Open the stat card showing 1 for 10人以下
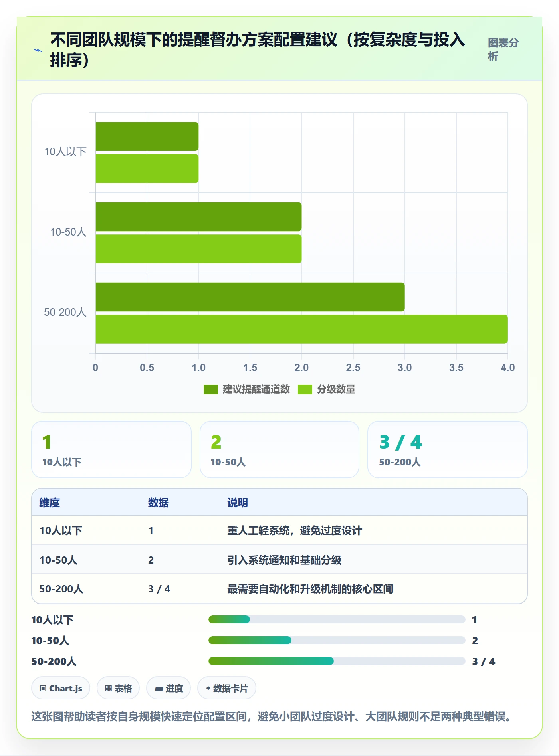 click(x=111, y=449)
